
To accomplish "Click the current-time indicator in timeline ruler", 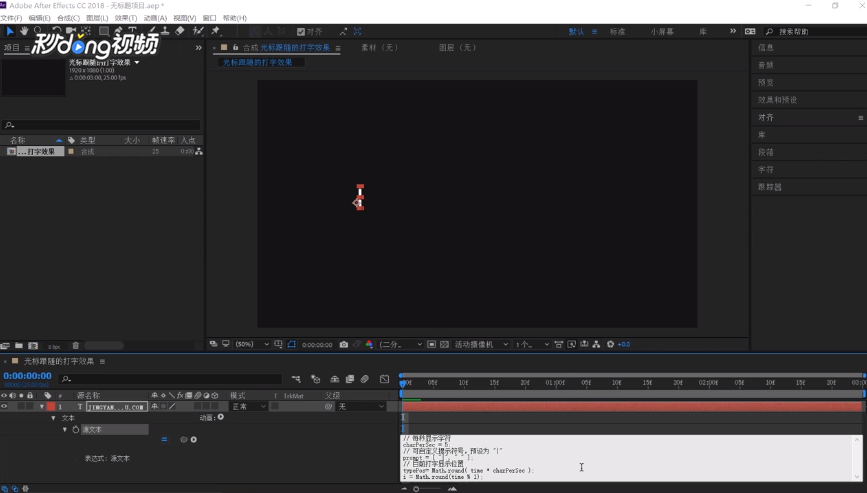I will pyautogui.click(x=403, y=382).
